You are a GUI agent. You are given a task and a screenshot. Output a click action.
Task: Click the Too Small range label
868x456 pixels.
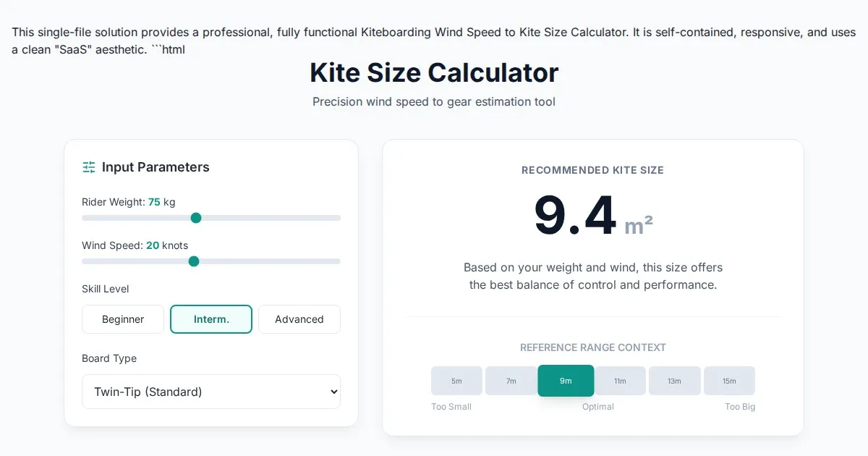click(451, 407)
